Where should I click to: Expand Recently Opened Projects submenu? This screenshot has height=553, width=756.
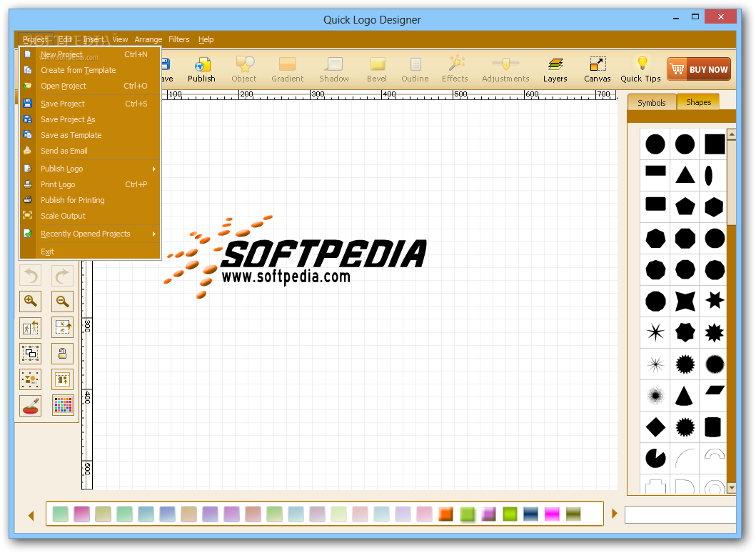click(90, 234)
